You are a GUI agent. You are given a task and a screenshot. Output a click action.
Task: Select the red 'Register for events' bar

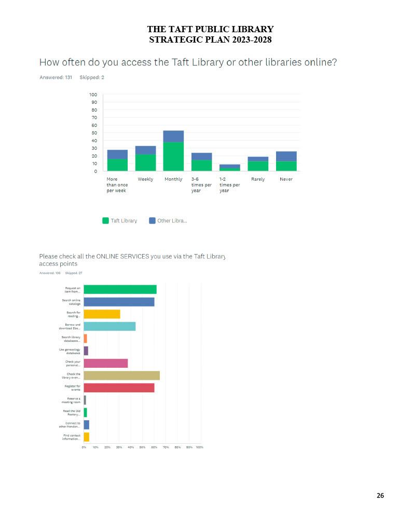tap(119, 388)
